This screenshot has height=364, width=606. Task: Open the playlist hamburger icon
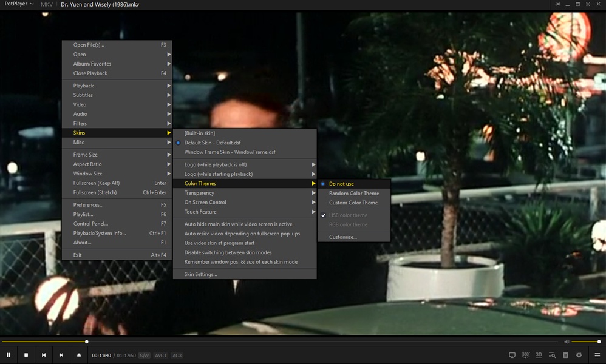[x=597, y=355]
